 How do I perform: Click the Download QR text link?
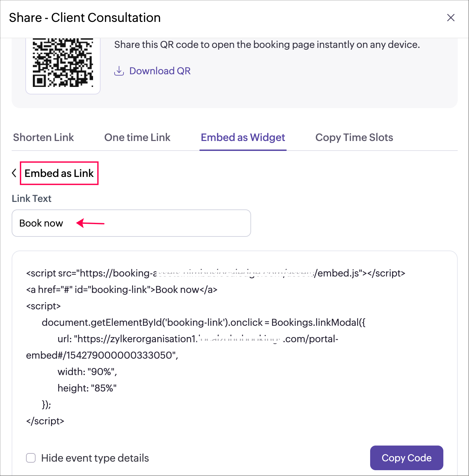(x=160, y=71)
